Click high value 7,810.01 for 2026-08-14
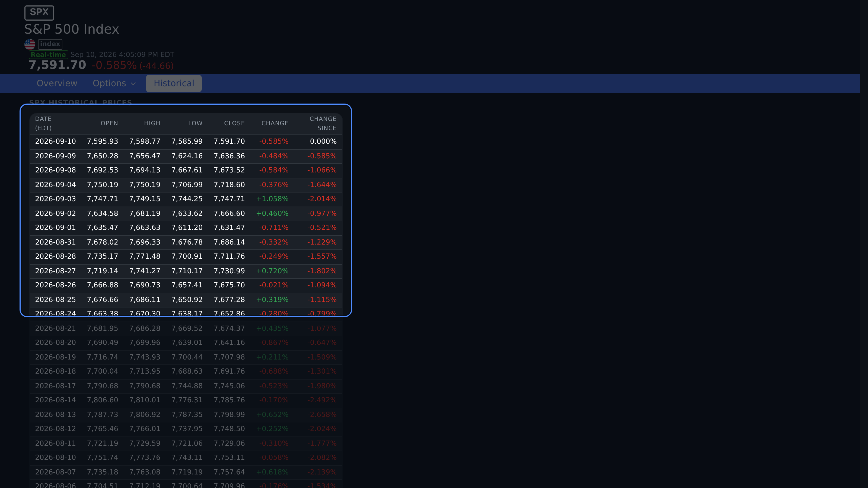Viewport: 868px width, 488px height. [x=145, y=400]
